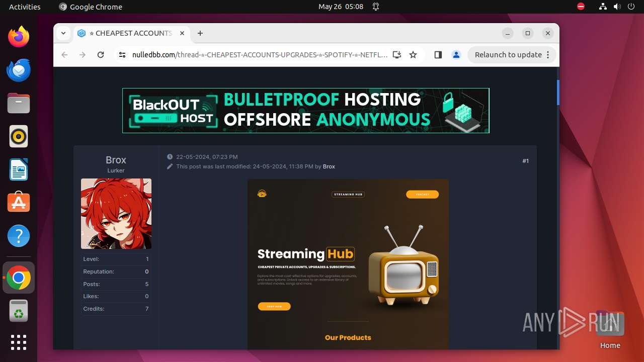Open Chrome three-dot menu
644x362 pixels.
[x=548, y=55]
